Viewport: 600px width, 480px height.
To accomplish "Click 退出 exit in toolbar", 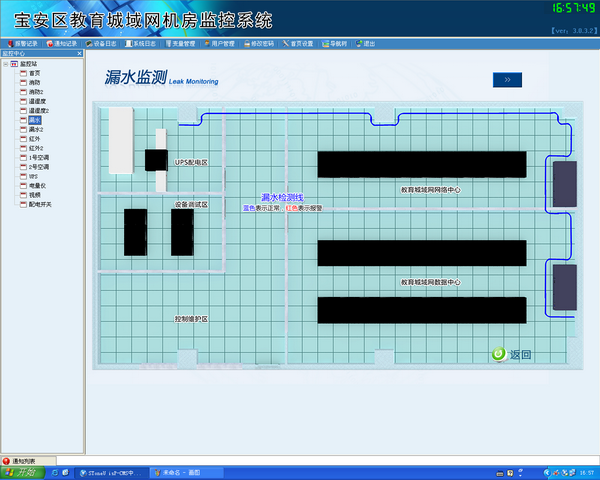I will 366,44.
